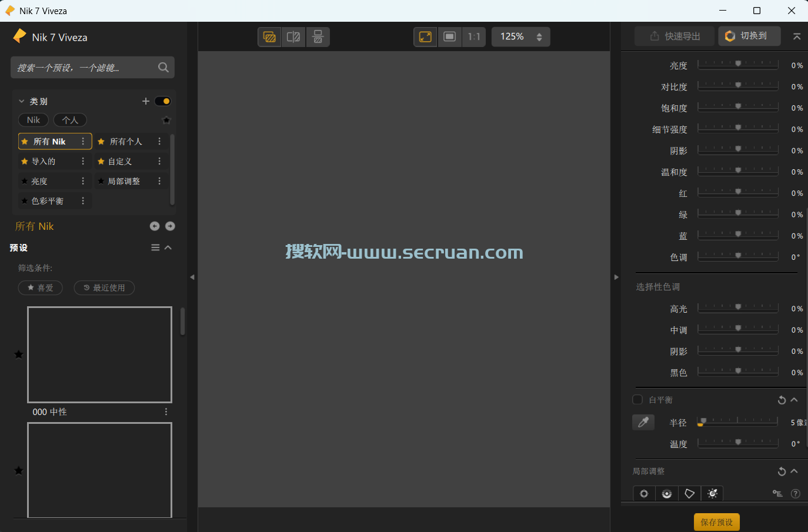The image size is (808, 532).
Task: Add a control line local adjustment
Action: 667,494
